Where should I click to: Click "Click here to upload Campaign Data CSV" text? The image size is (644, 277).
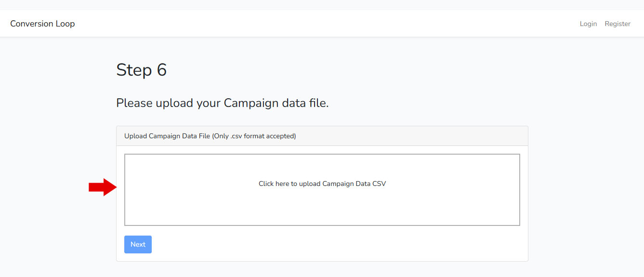pos(322,184)
